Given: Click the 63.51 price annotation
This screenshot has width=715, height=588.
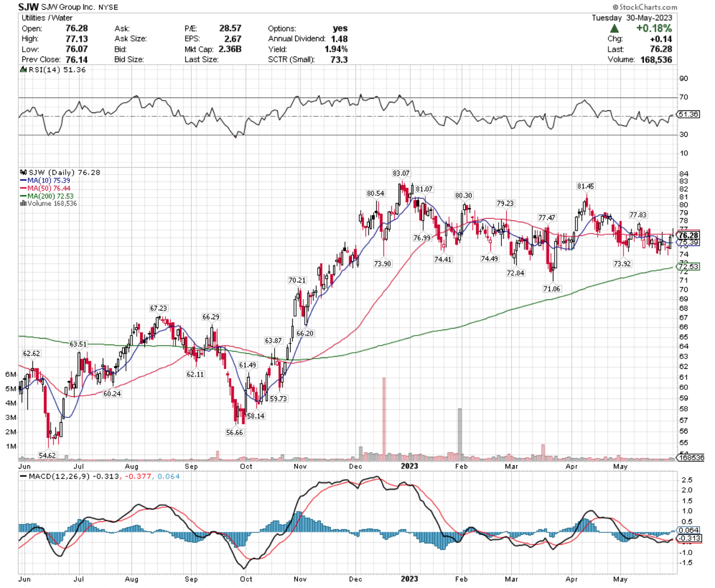Looking at the screenshot, I should pyautogui.click(x=78, y=344).
